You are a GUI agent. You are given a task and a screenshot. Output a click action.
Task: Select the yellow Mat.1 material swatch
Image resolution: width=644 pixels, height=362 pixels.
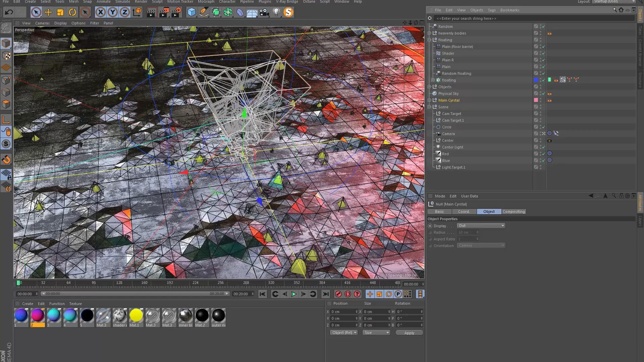coord(136,315)
